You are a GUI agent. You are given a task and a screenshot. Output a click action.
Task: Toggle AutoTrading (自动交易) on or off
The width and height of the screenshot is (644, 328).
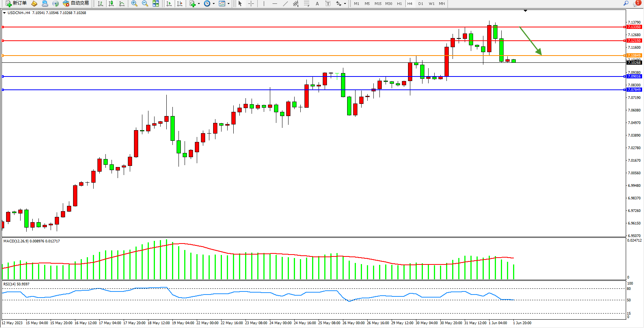click(76, 3)
